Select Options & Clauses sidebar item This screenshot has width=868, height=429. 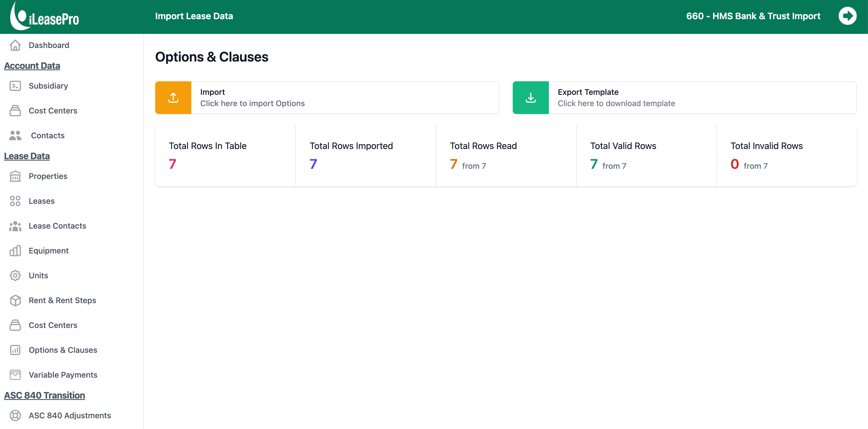click(63, 350)
